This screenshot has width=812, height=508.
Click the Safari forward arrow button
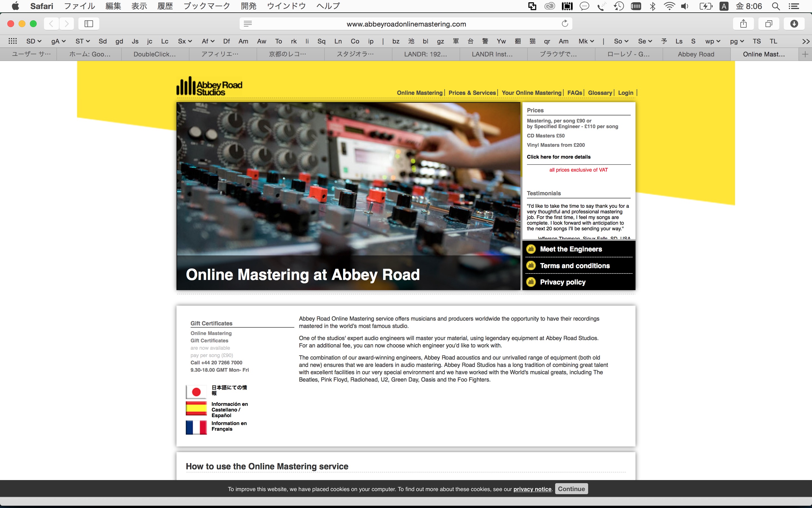click(67, 23)
